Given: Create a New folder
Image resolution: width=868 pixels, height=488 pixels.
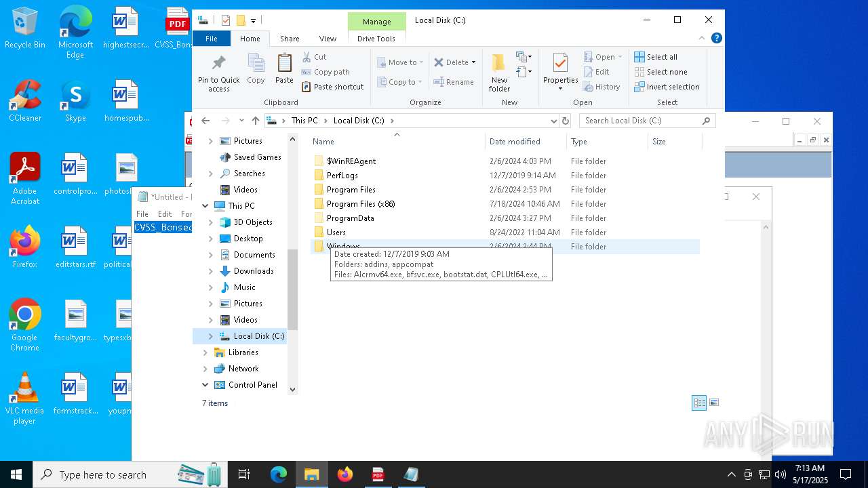Looking at the screenshot, I should click(499, 73).
